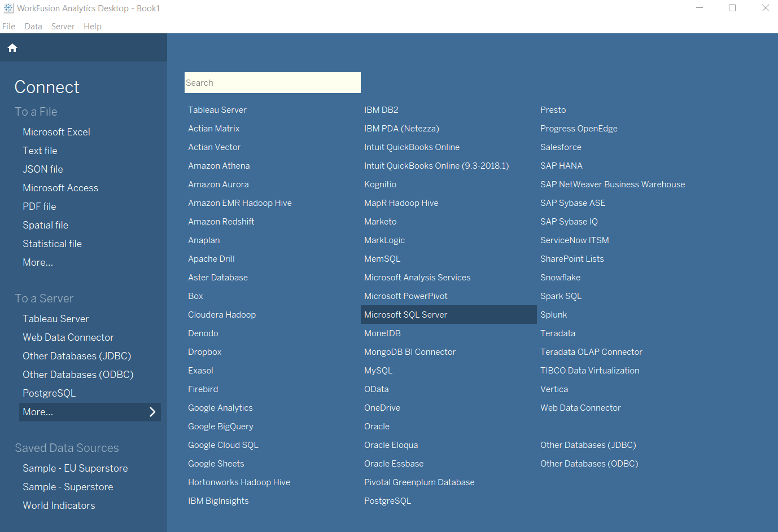This screenshot has width=778, height=532.
Task: Choose Amazon Redshift connector
Action: click(x=221, y=222)
